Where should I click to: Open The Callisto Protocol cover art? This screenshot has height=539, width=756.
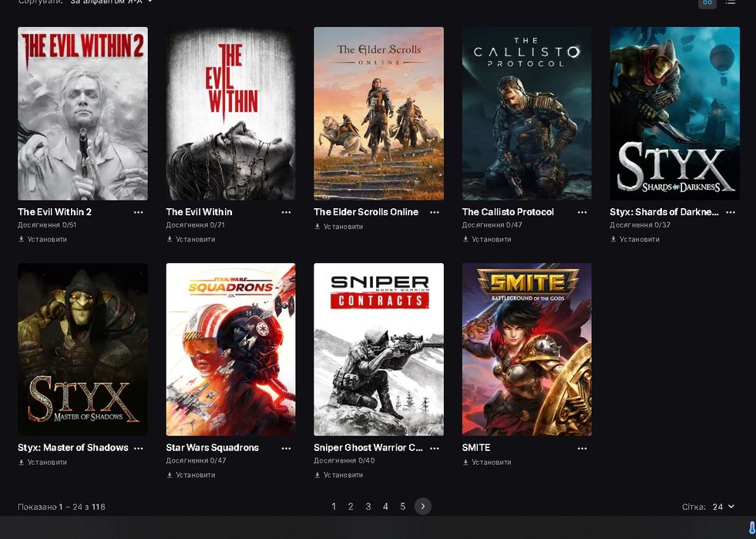527,113
